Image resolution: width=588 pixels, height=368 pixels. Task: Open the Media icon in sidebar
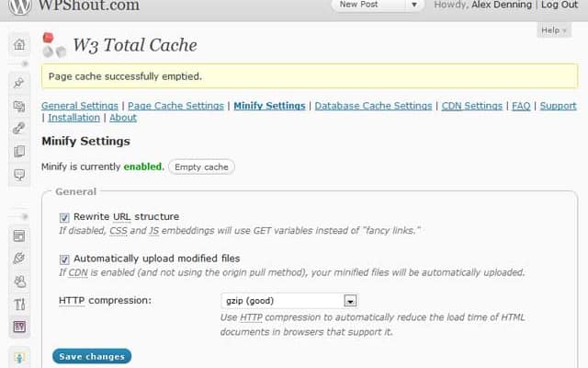(19, 107)
